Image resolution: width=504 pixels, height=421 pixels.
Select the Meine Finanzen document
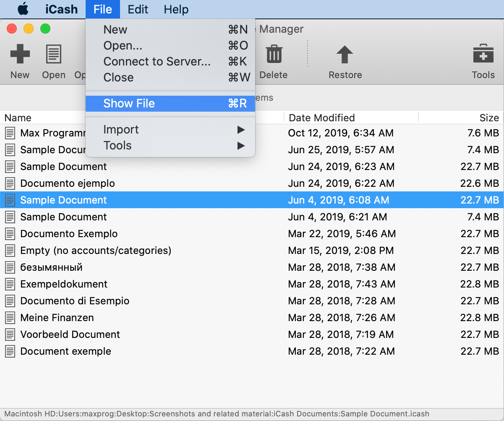pos(252,318)
